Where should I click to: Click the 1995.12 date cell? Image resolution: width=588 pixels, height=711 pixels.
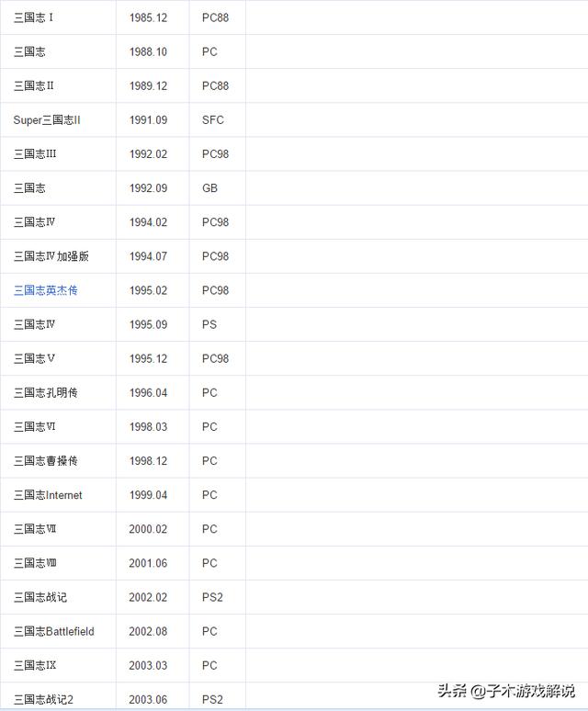pyautogui.click(x=148, y=358)
